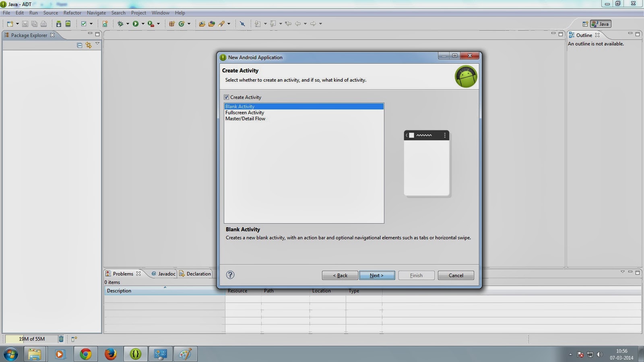Open the Search dropdown arrow
Image resolution: width=644 pixels, height=362 pixels.
point(229,24)
